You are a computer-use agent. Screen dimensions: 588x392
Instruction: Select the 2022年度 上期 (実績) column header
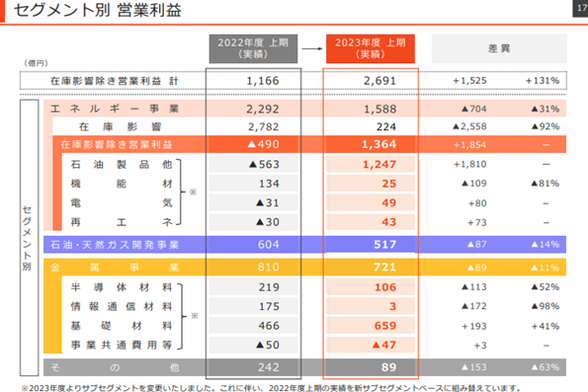pyautogui.click(x=253, y=48)
